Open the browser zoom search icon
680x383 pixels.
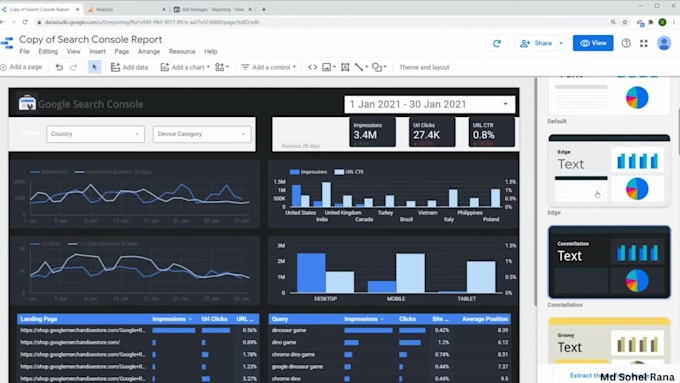point(613,22)
